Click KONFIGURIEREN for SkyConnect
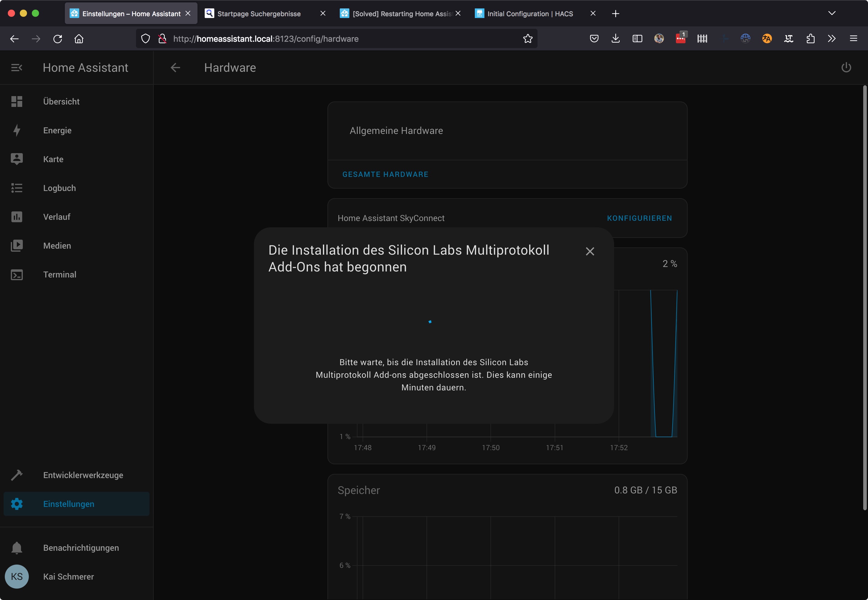This screenshot has height=600, width=868. pyautogui.click(x=639, y=218)
